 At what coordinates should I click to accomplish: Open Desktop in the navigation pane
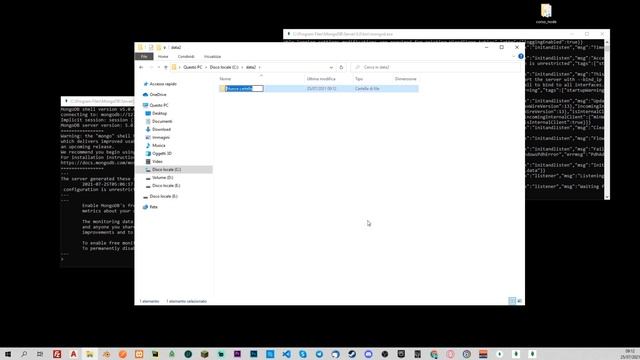pyautogui.click(x=159, y=113)
